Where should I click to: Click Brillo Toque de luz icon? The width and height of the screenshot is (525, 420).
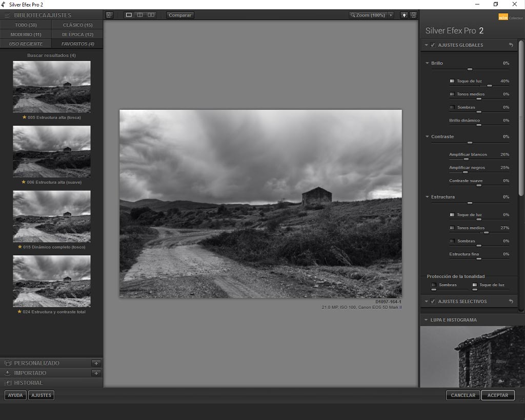click(x=452, y=81)
